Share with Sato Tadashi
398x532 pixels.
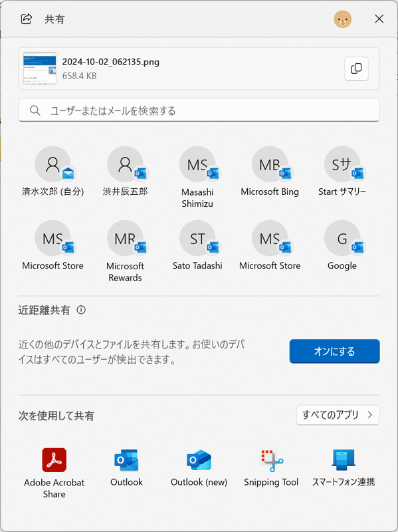[x=197, y=246]
